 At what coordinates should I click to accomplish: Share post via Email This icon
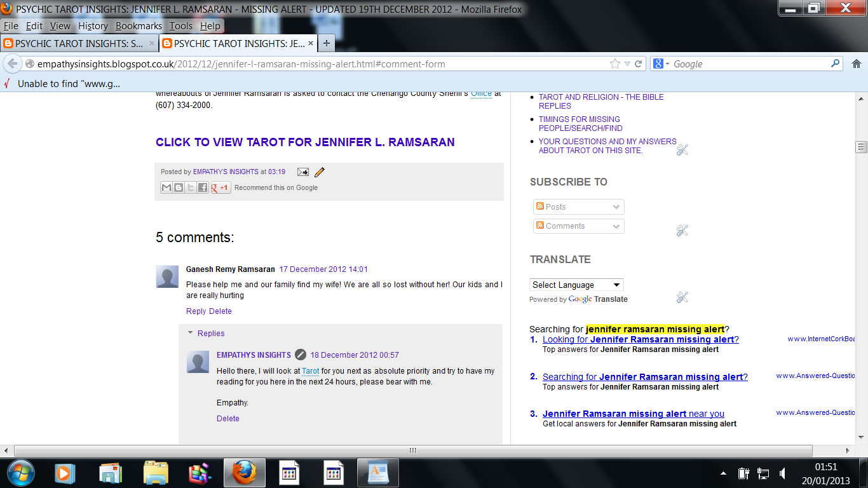coord(166,187)
